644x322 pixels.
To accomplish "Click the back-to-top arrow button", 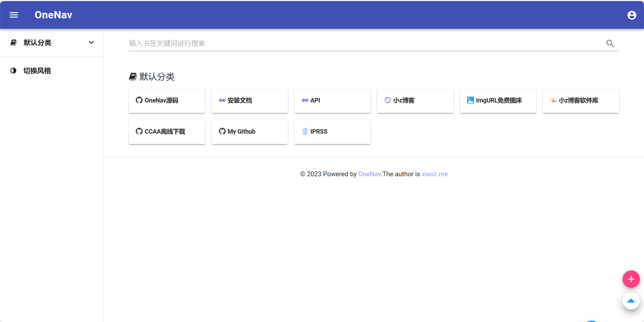I will pyautogui.click(x=631, y=301).
